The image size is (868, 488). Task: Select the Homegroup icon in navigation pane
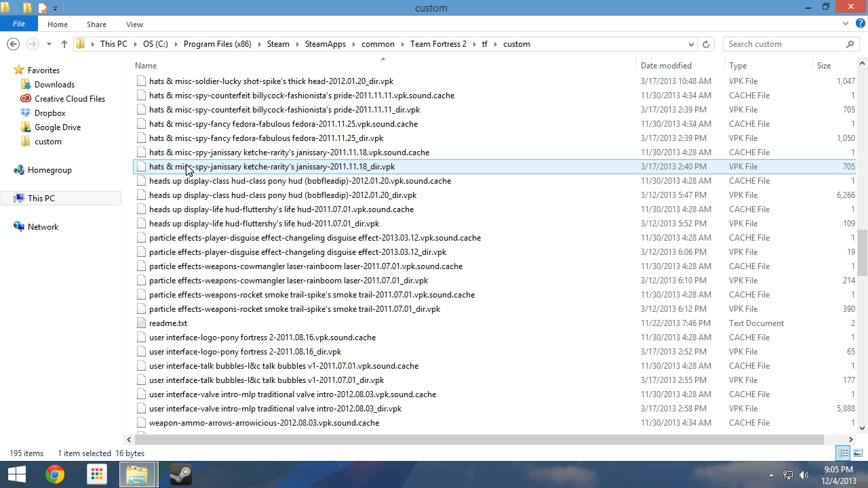click(19, 170)
